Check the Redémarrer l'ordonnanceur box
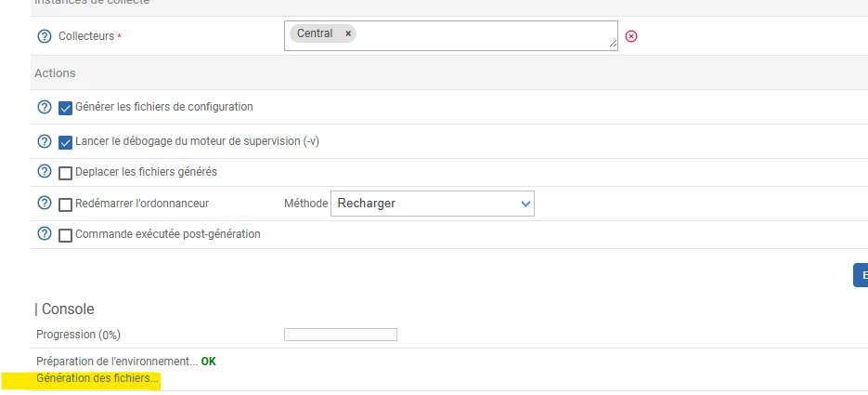This screenshot has height=395, width=868. point(65,204)
